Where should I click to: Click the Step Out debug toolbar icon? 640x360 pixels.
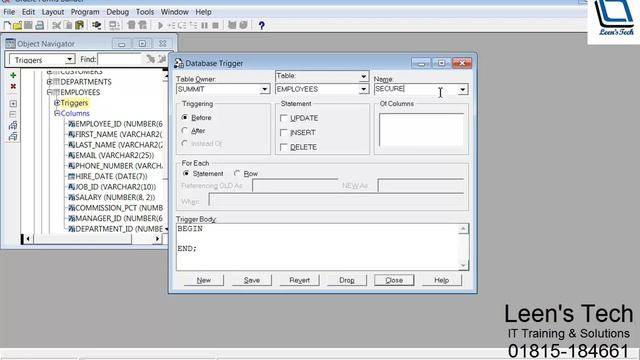coord(193,25)
